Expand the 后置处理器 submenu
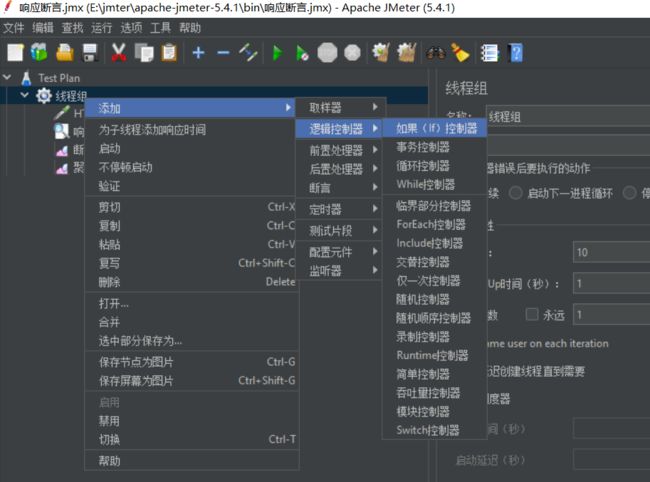The image size is (650, 482). pos(340,169)
